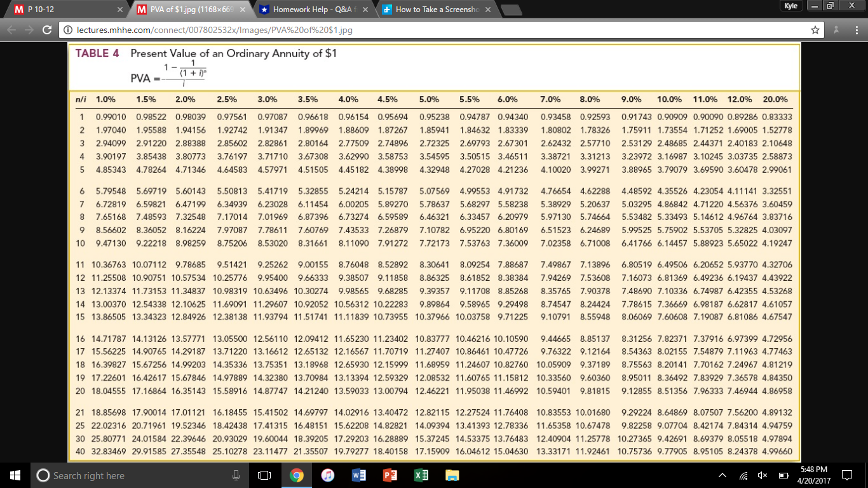Select the value 6.14457

click(674, 243)
